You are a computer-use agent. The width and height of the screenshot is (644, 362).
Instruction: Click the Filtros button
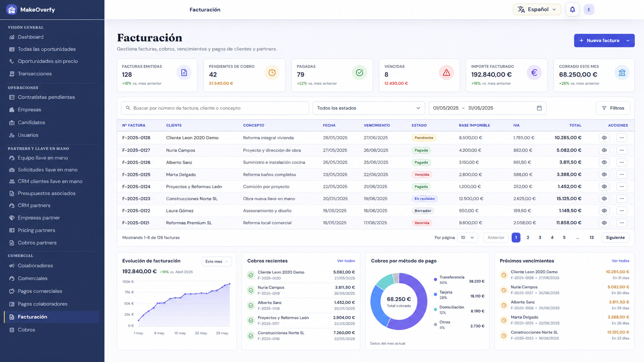click(x=613, y=108)
